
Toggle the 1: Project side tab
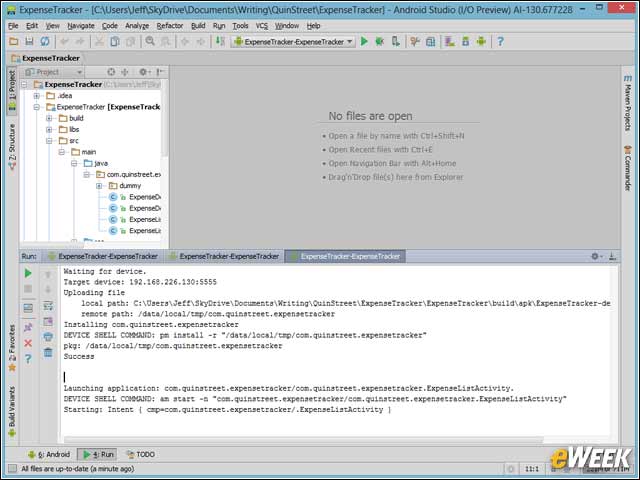[12, 90]
